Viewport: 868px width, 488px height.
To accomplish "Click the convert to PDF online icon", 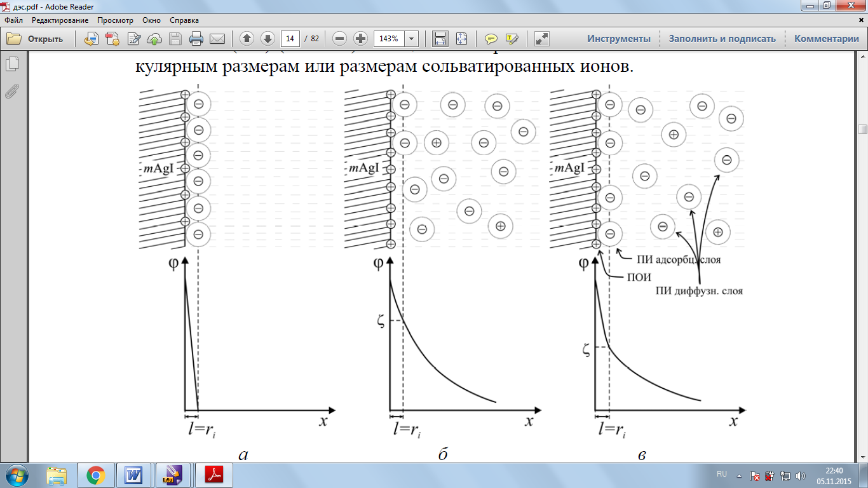I will tap(92, 39).
